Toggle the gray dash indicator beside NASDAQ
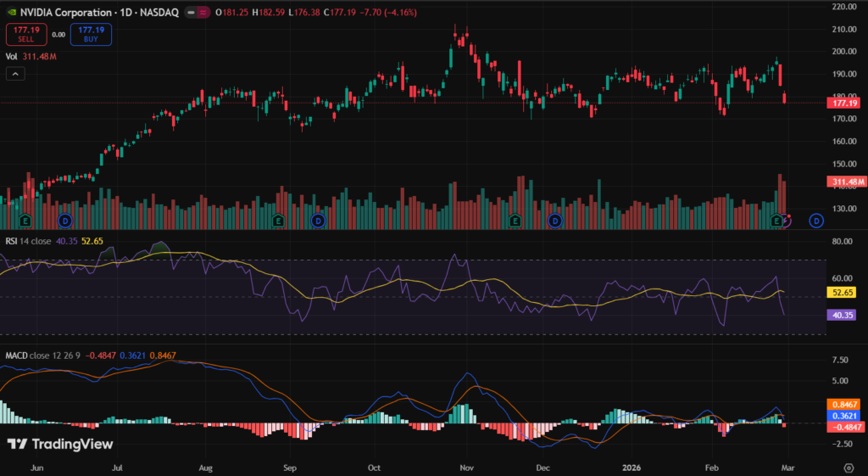868x476 pixels. point(189,14)
